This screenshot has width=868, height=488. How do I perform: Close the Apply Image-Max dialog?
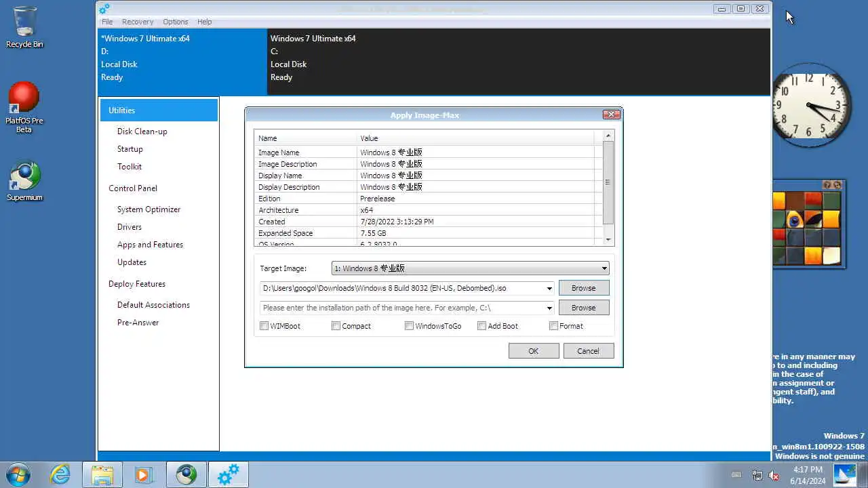coord(611,115)
